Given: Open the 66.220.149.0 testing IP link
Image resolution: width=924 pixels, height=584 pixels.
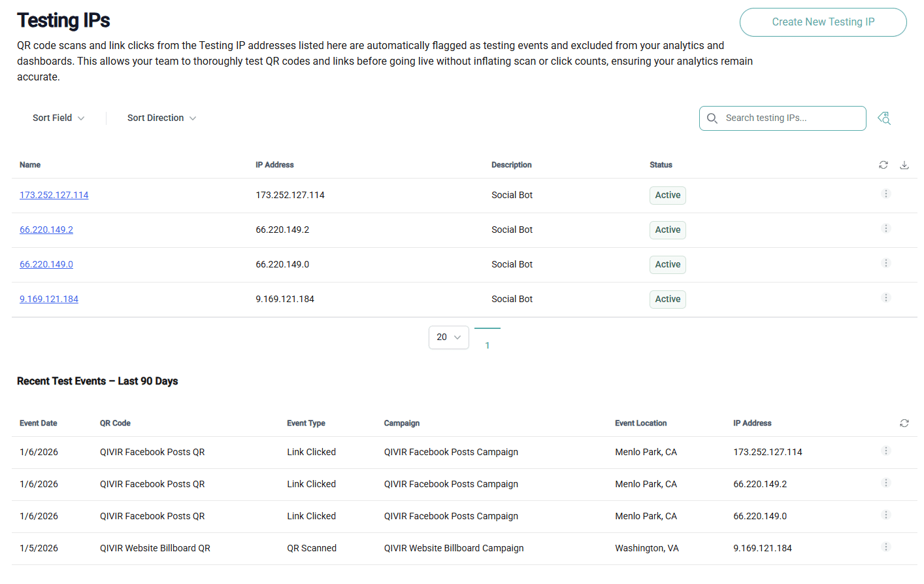Looking at the screenshot, I should (x=46, y=264).
